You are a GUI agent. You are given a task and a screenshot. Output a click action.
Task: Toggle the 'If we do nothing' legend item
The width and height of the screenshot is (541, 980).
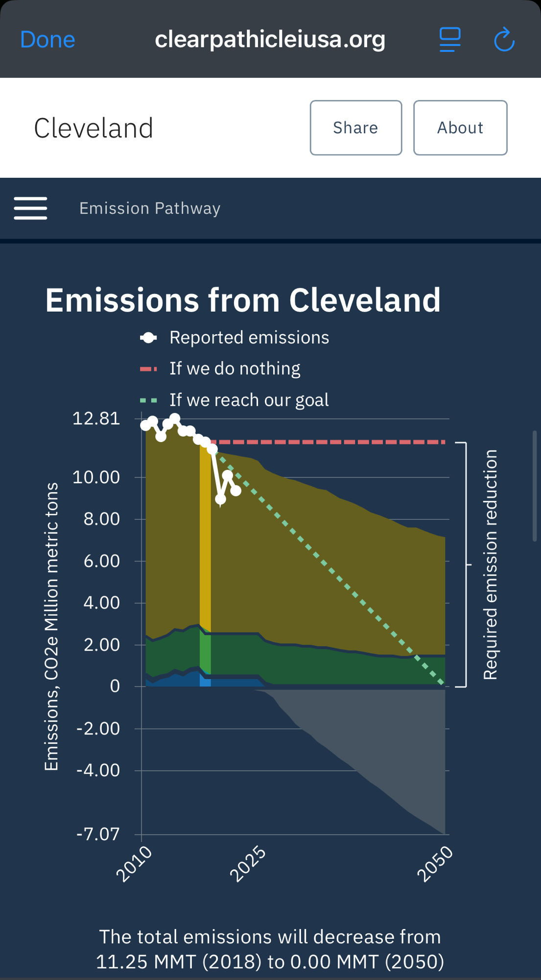235,368
